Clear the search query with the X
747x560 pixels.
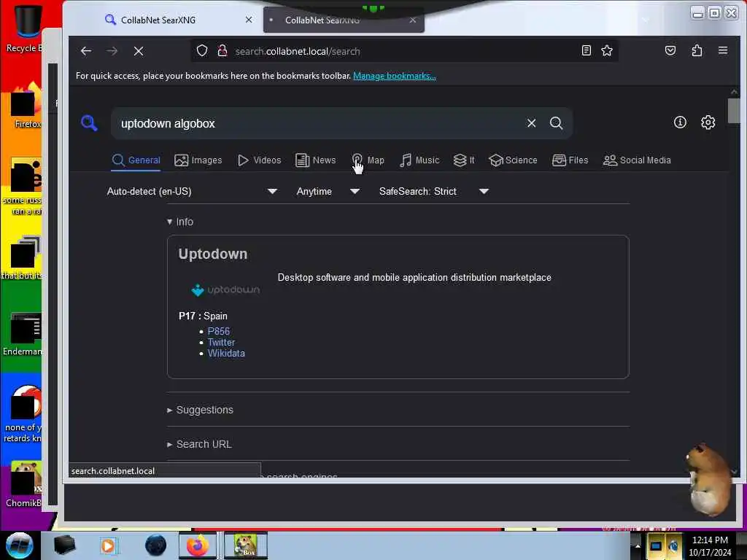point(531,123)
